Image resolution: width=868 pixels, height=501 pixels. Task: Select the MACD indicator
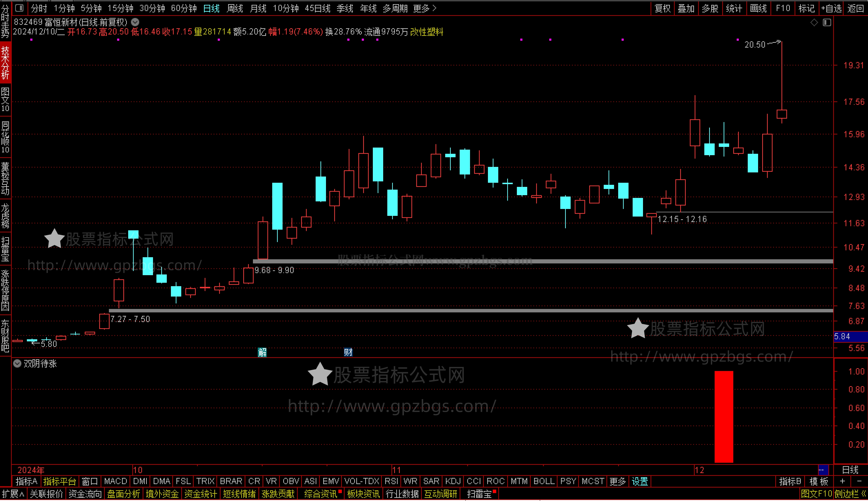pos(115,481)
